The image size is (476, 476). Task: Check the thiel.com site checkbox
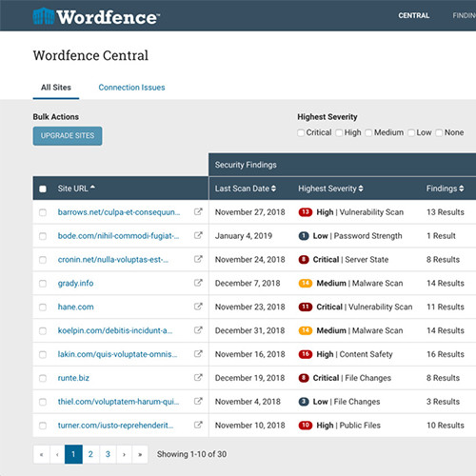pos(43,402)
